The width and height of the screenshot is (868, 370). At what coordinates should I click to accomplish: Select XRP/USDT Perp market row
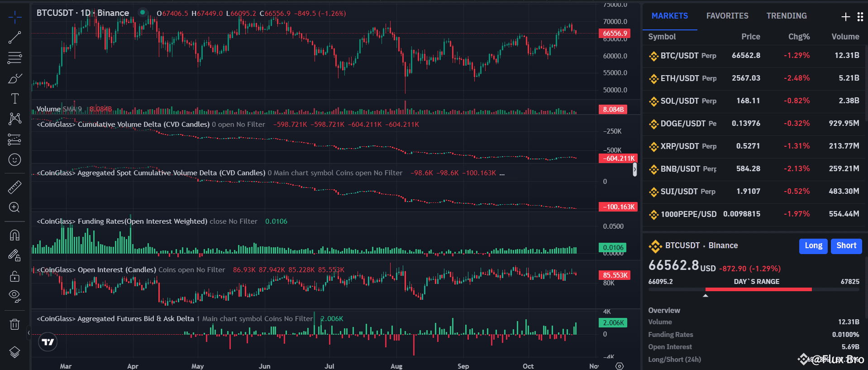click(754, 146)
